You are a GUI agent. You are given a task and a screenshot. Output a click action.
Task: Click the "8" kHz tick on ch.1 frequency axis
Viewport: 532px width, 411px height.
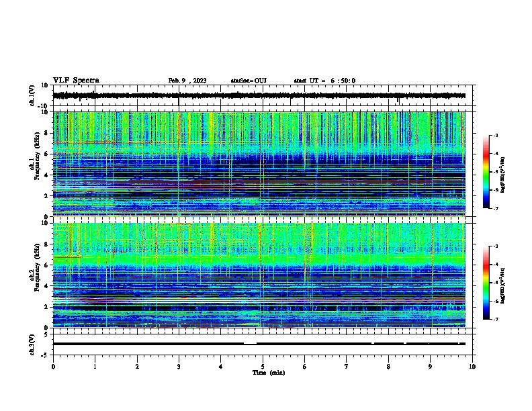(47, 133)
